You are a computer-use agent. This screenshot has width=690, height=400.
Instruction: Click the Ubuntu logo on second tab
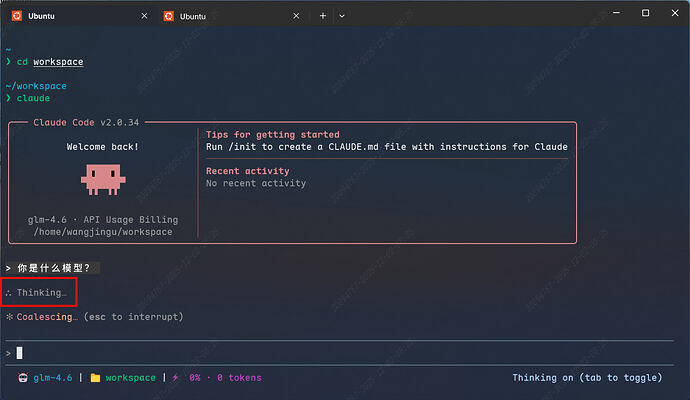(169, 16)
